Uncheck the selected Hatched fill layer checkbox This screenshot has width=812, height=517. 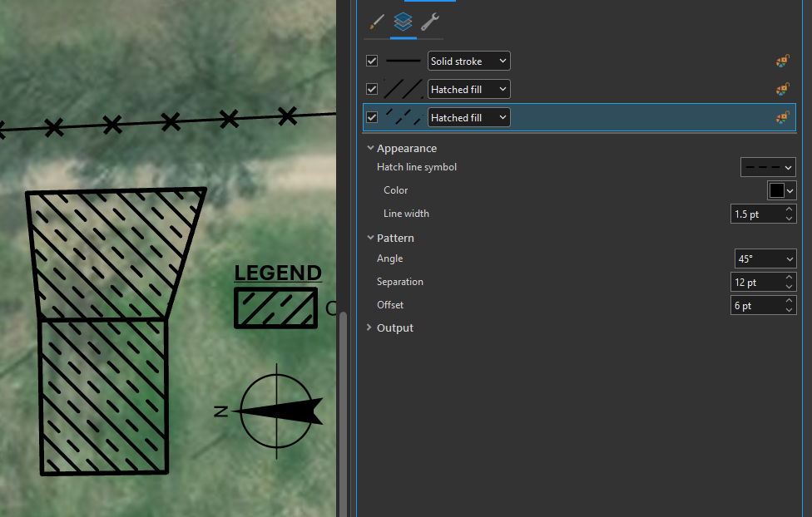[x=372, y=117]
